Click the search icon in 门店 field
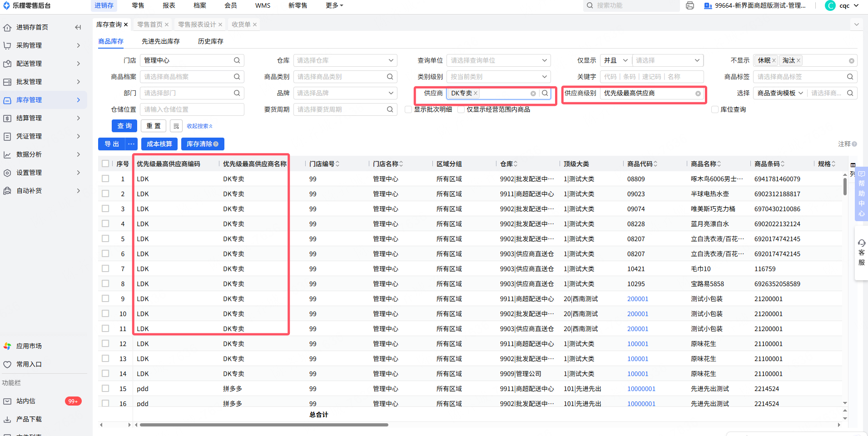This screenshot has width=868, height=436. (237, 60)
